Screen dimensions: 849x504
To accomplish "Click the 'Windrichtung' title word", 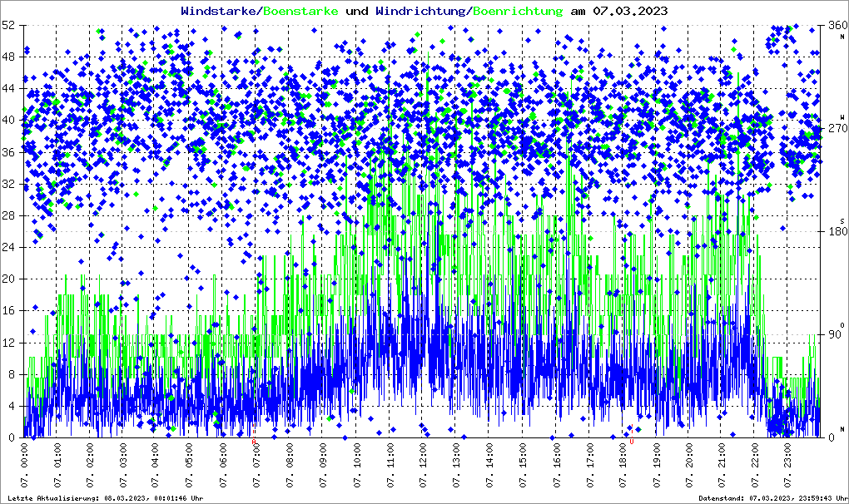I will click(x=420, y=11).
